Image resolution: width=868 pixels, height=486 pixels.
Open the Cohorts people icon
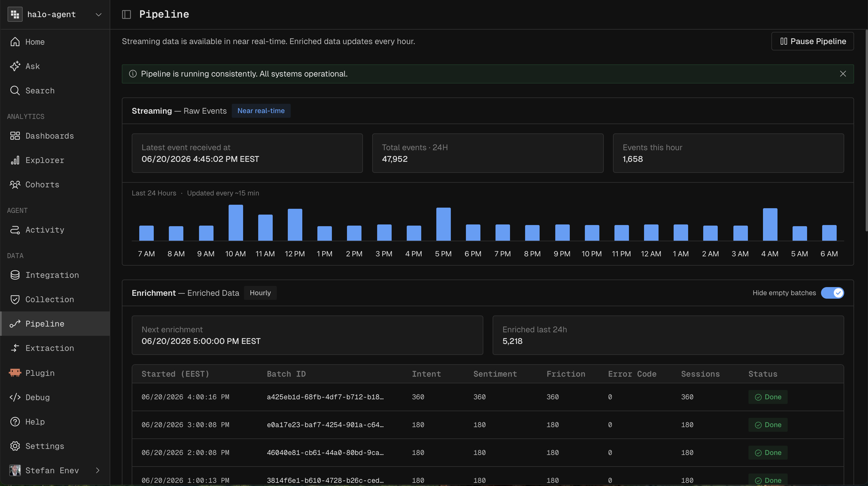[15, 184]
